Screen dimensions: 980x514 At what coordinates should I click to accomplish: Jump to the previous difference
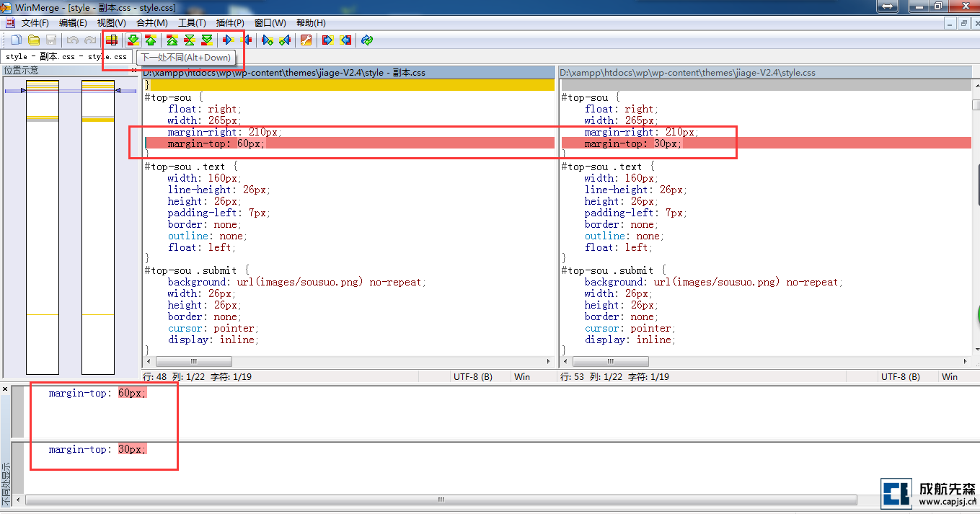coord(151,40)
